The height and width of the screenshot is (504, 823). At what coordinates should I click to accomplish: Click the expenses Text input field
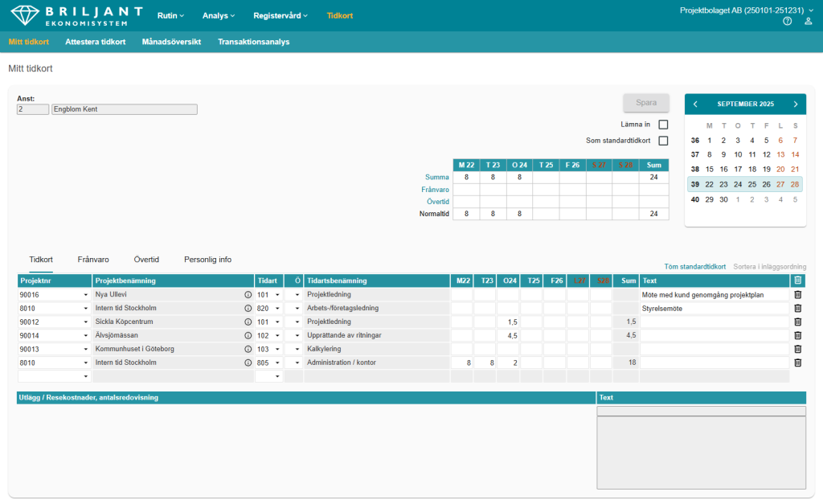(701, 412)
